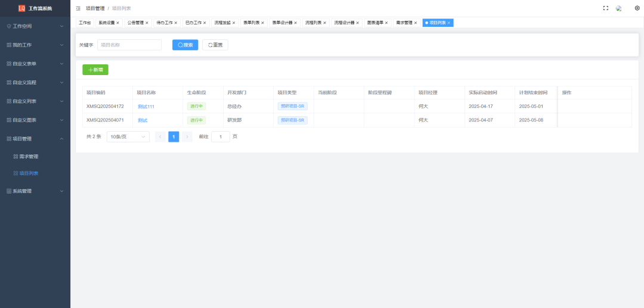Click the LQ logo icon
644x308 pixels.
tap(22, 8)
